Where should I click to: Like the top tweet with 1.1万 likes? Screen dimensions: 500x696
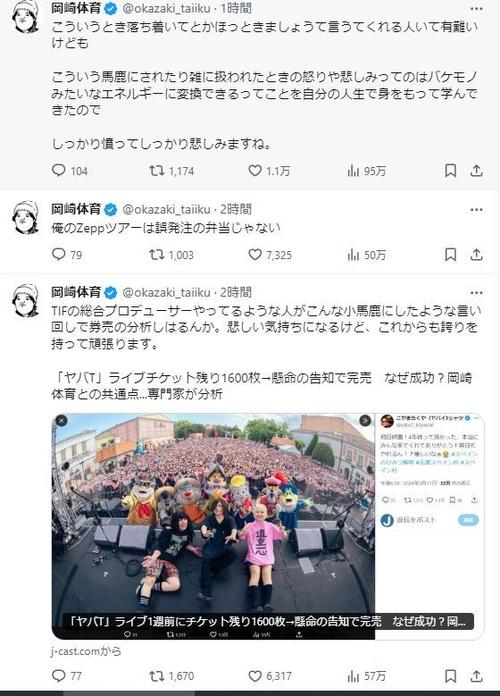click(269, 171)
